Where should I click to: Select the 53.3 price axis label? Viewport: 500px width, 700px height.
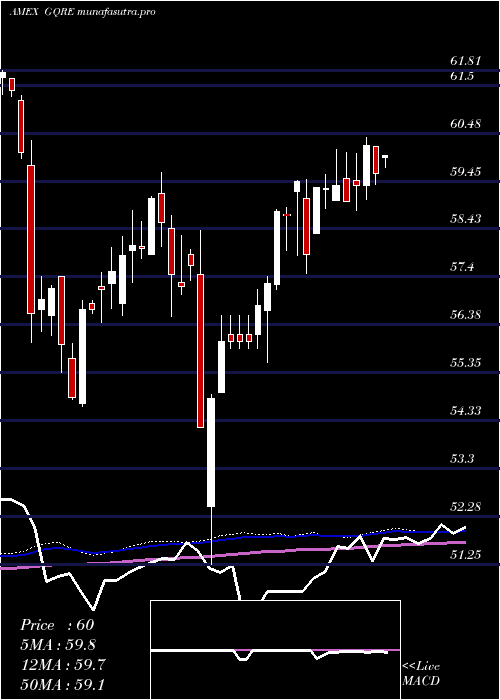462,458
